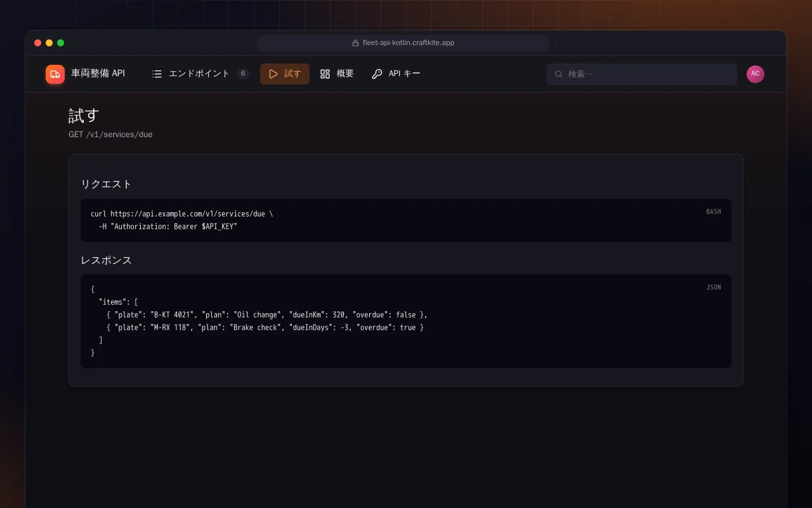Click the Authorization: Bearer $API_KEY line
Screen dimensions: 812x508
coord(168,227)
